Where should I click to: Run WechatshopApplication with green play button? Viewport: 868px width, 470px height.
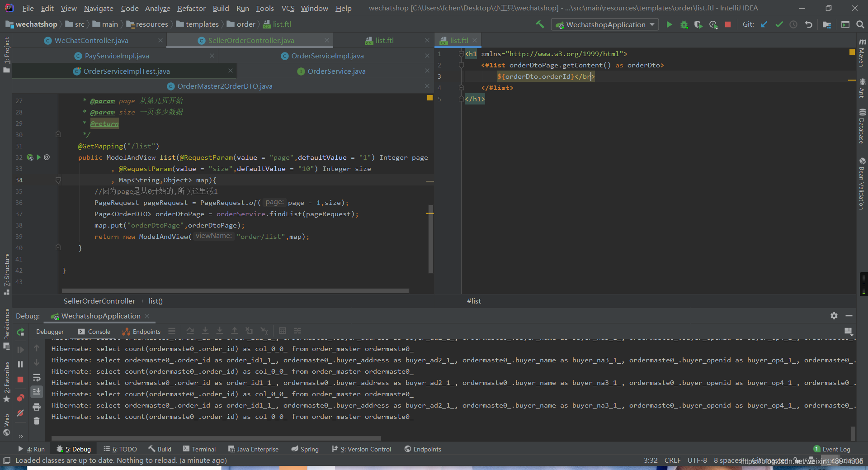click(x=669, y=24)
